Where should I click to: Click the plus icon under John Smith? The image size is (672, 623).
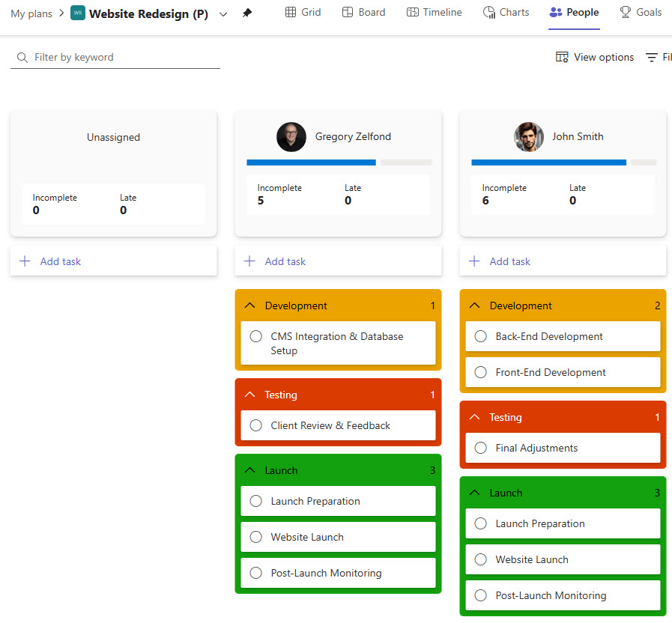click(x=474, y=261)
